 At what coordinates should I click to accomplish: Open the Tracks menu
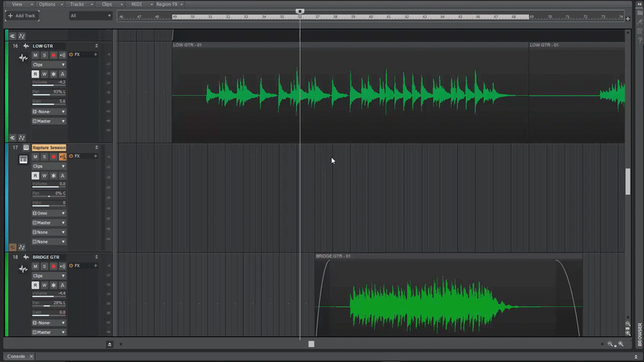point(80,4)
